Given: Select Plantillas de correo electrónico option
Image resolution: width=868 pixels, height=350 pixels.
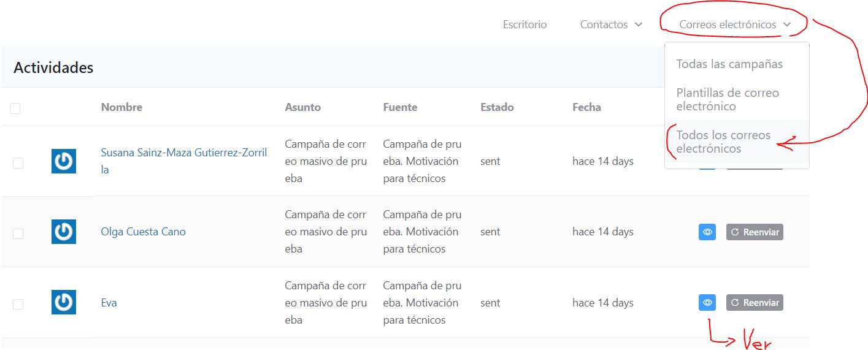Looking at the screenshot, I should point(728,99).
